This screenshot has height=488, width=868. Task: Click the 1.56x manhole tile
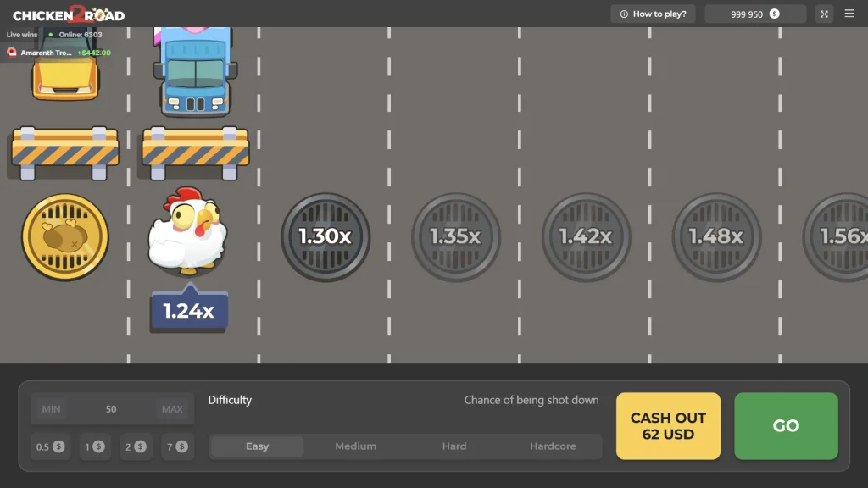tap(836, 237)
